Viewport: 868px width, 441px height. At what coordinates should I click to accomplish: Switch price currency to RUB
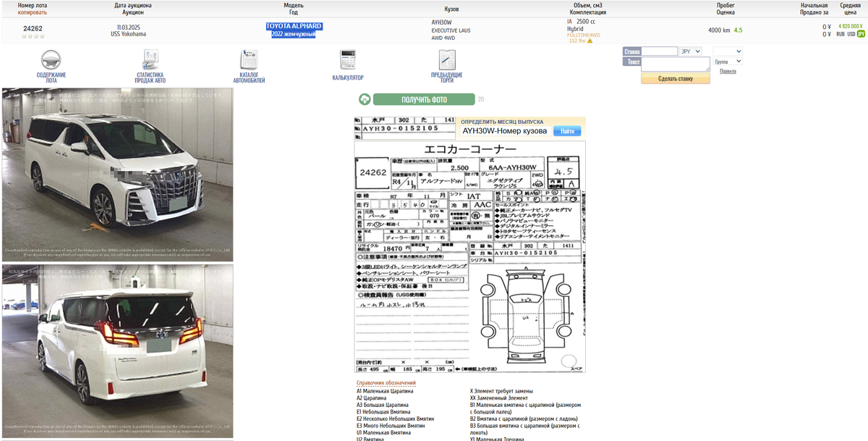pos(841,34)
